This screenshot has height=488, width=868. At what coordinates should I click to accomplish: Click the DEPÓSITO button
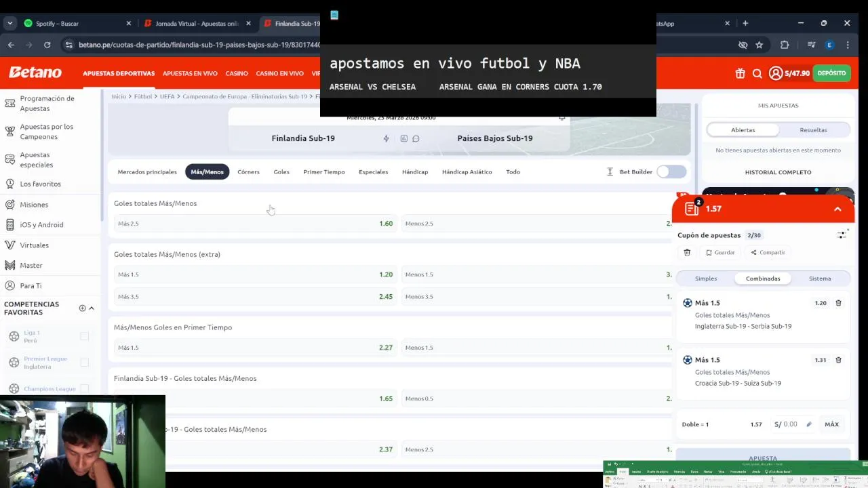pyautogui.click(x=831, y=73)
